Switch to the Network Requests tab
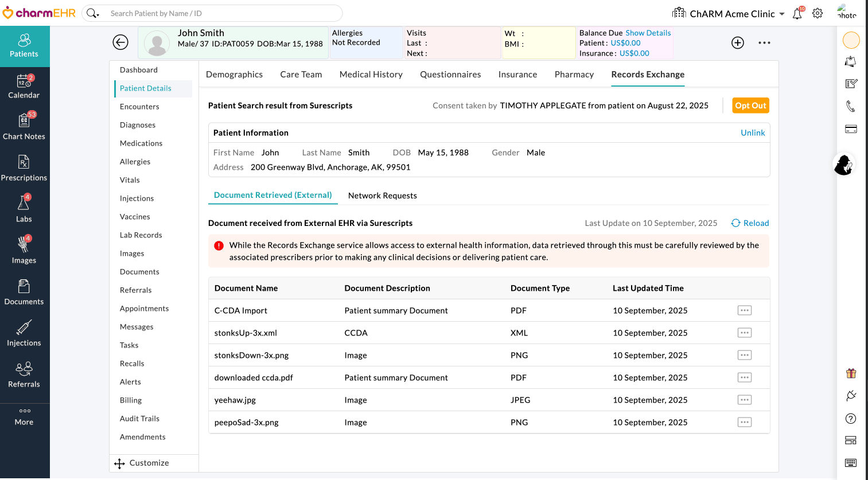Viewport: 868px width, 480px height. click(382, 196)
